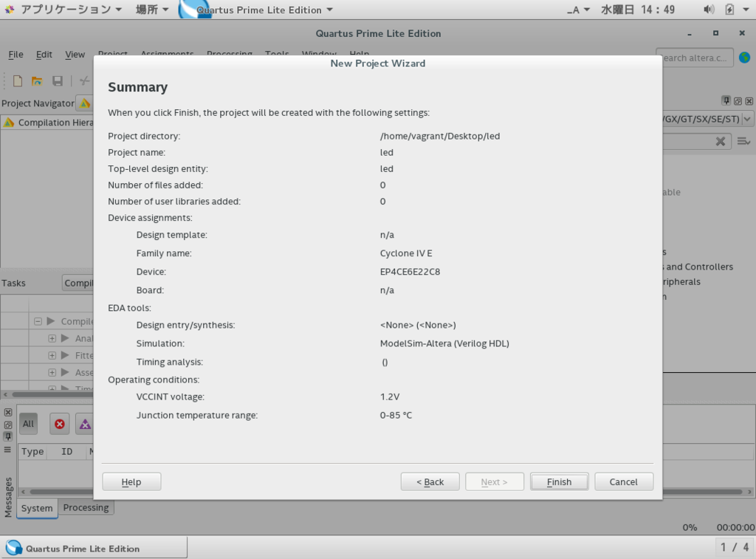Expand the Analysis & Synthesis task node
The image size is (756, 559).
pyautogui.click(x=52, y=339)
